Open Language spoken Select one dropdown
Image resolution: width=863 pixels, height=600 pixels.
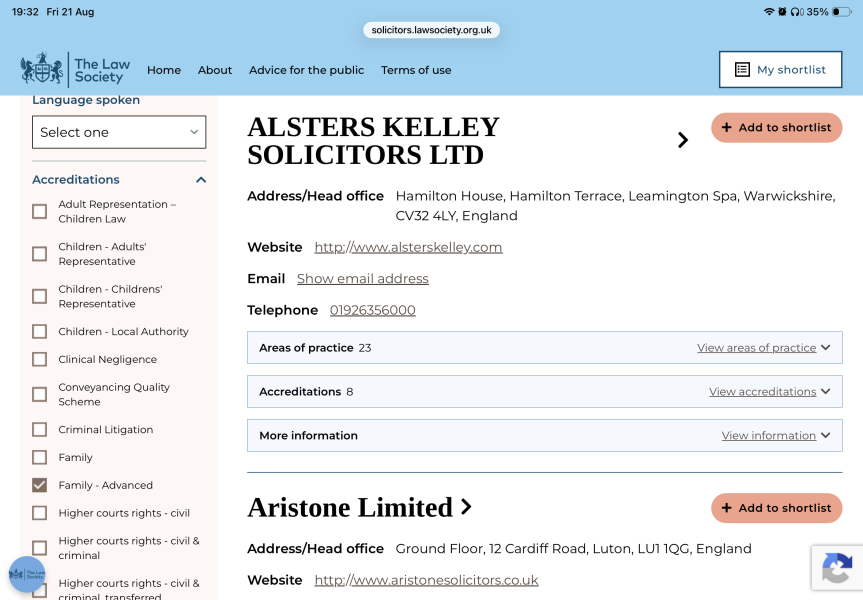[x=119, y=132]
